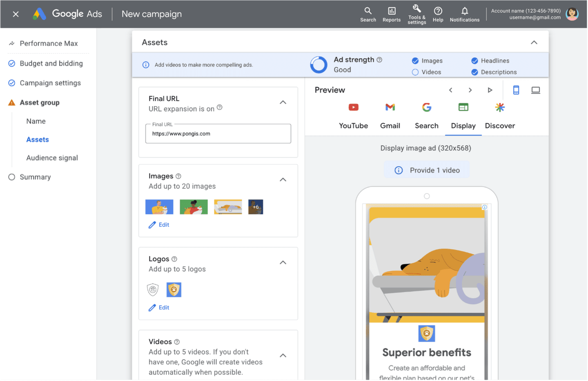Image resolution: width=588 pixels, height=381 pixels.
Task: Close the new campaign with the X icon
Action: (16, 14)
